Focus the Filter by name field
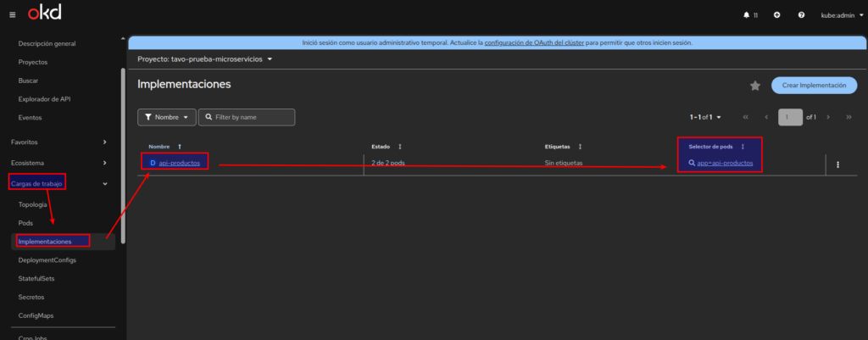 click(253, 117)
